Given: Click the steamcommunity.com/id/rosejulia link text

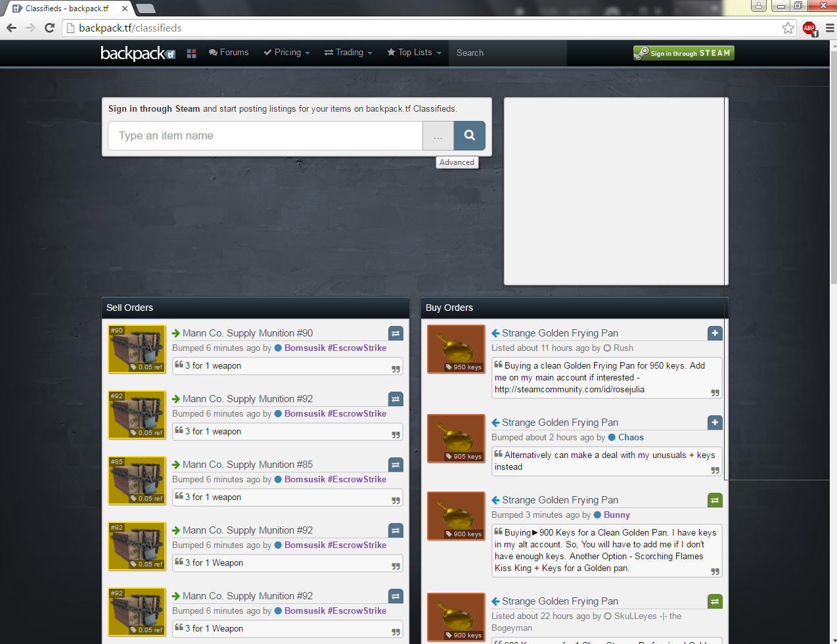Looking at the screenshot, I should pyautogui.click(x=570, y=390).
